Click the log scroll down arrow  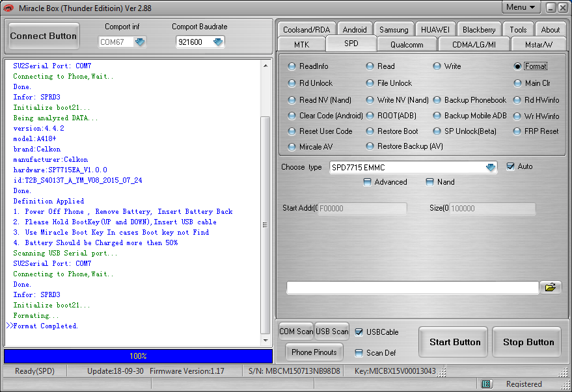266,340
